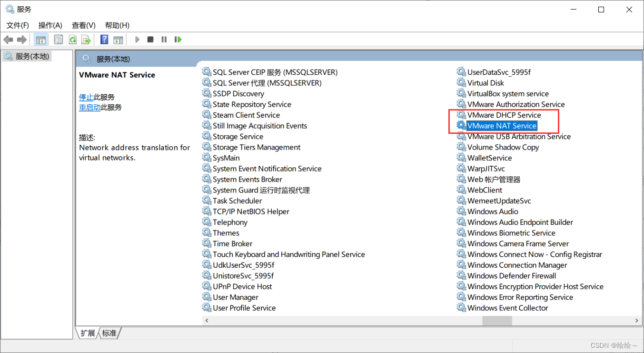Click the Restart Service icon
Image resolution: width=644 pixels, height=353 pixels.
click(178, 40)
